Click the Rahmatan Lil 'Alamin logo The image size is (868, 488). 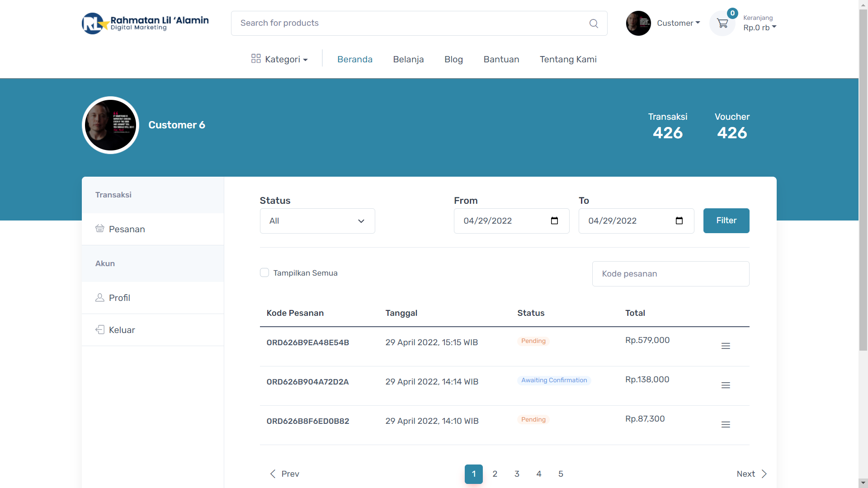click(145, 23)
